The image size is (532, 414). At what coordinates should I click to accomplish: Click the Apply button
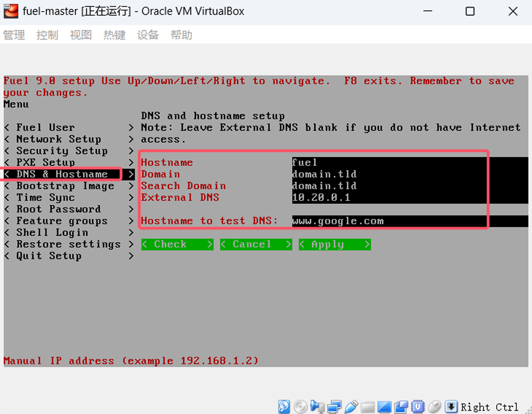coord(335,244)
